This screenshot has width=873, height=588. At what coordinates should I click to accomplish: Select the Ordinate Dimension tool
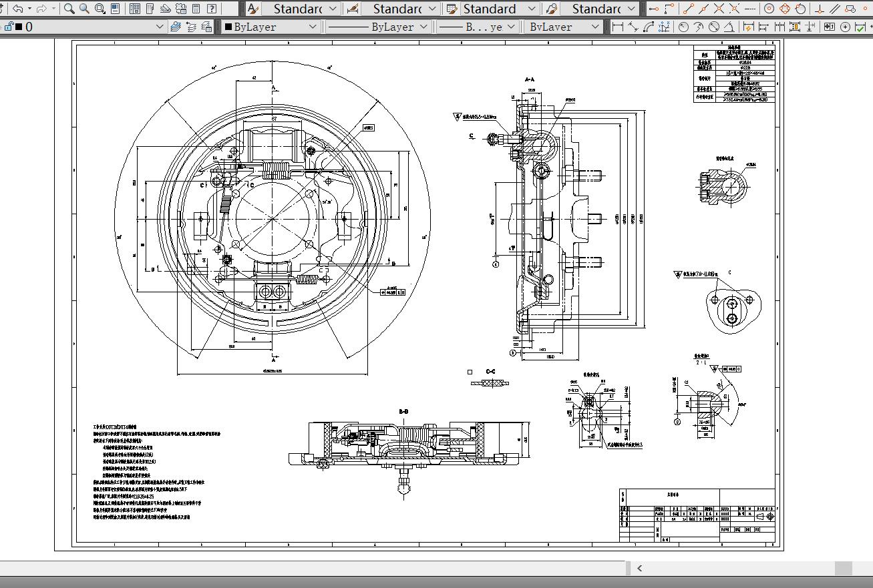click(x=664, y=27)
